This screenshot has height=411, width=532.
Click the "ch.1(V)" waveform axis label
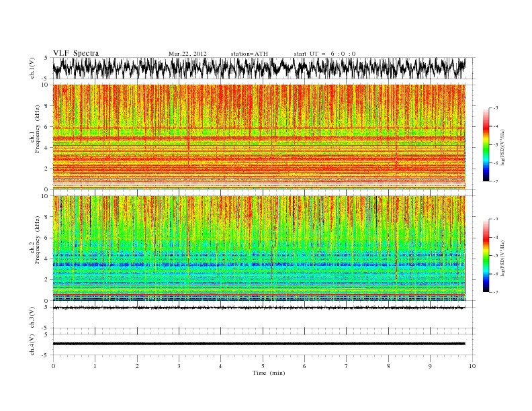click(x=32, y=68)
